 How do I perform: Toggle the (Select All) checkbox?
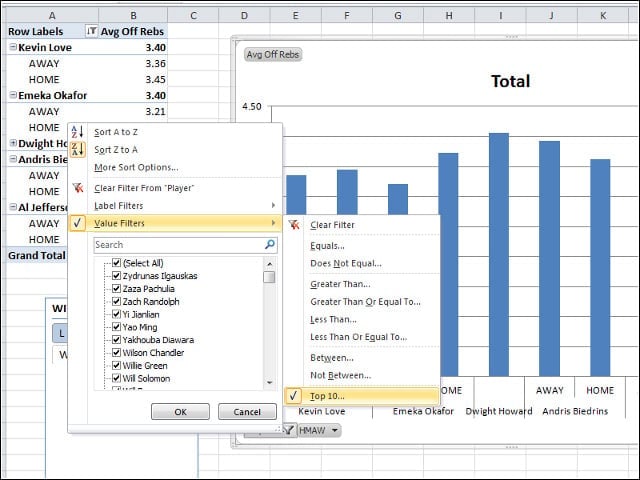tap(116, 263)
